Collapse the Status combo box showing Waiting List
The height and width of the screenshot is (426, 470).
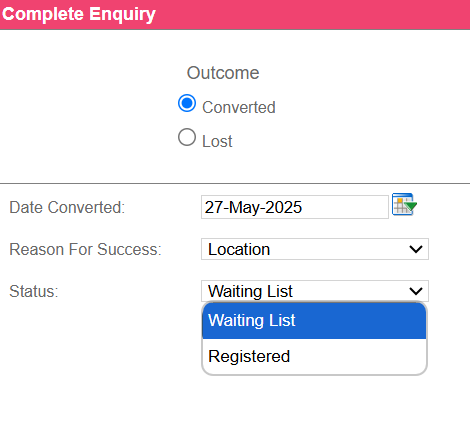point(315,291)
